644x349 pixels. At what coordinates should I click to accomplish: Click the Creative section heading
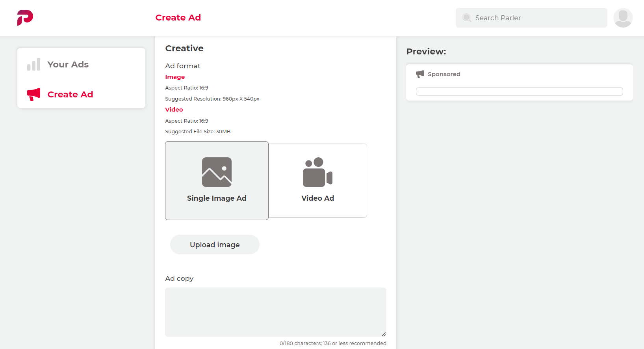[x=184, y=48]
